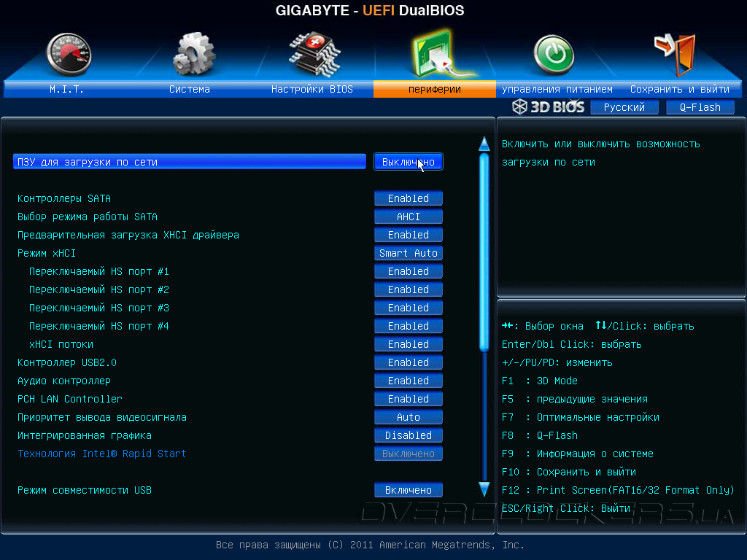
Task: Click the scroll down arrow
Action: tap(484, 489)
